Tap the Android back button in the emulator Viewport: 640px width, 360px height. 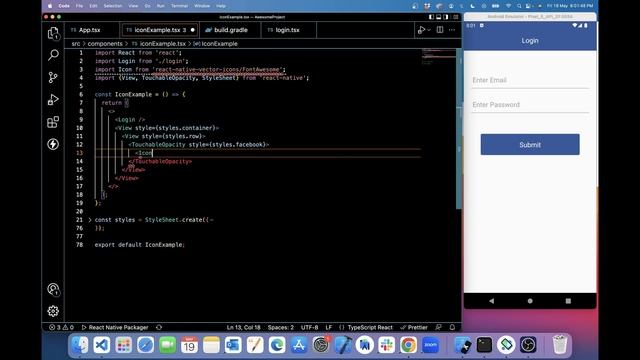[x=491, y=301]
